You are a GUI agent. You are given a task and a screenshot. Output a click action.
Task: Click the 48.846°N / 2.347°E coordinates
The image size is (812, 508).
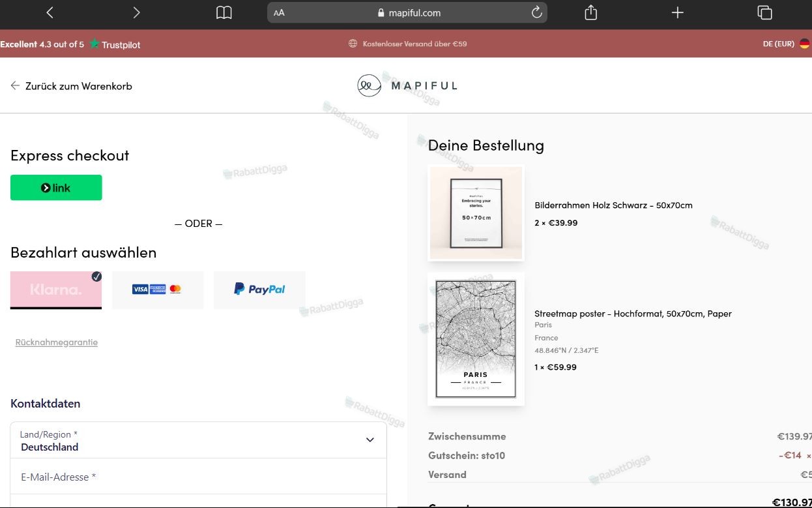tap(566, 350)
